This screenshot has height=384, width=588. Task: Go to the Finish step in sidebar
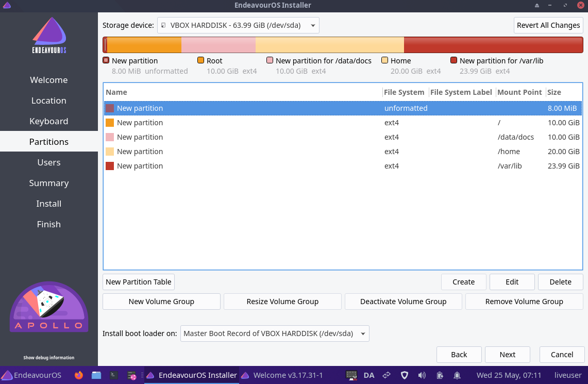49,224
